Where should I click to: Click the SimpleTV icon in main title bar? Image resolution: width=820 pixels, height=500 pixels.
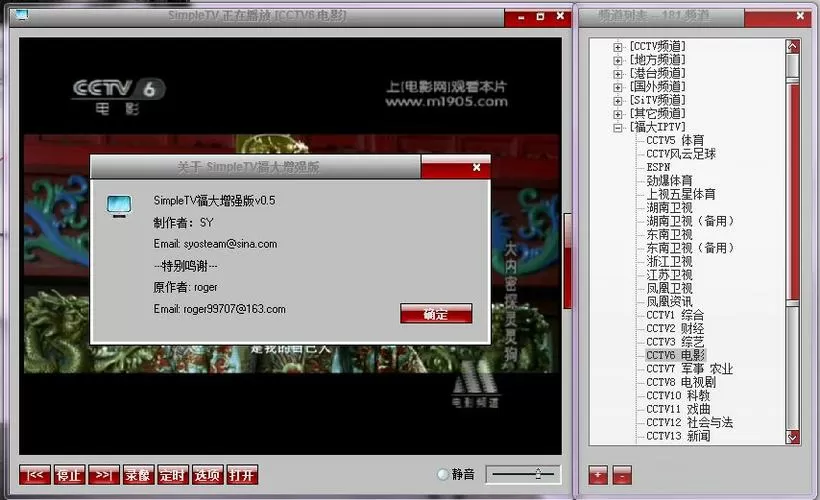tap(22, 15)
